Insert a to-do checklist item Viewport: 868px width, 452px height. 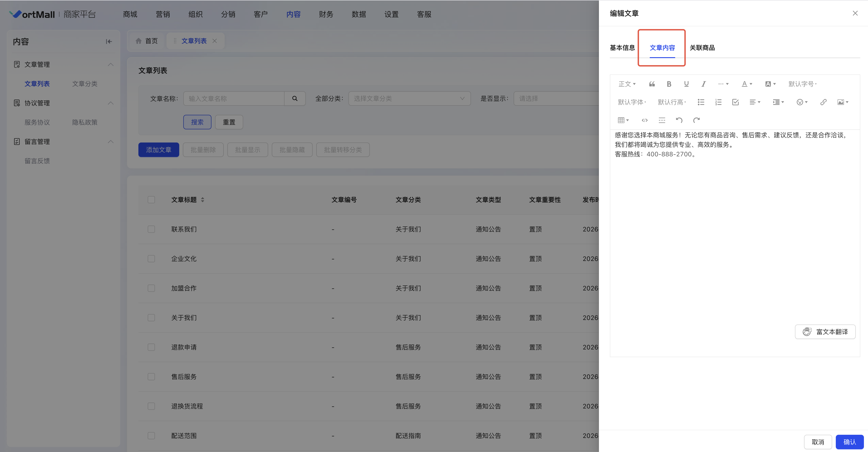[x=735, y=102]
